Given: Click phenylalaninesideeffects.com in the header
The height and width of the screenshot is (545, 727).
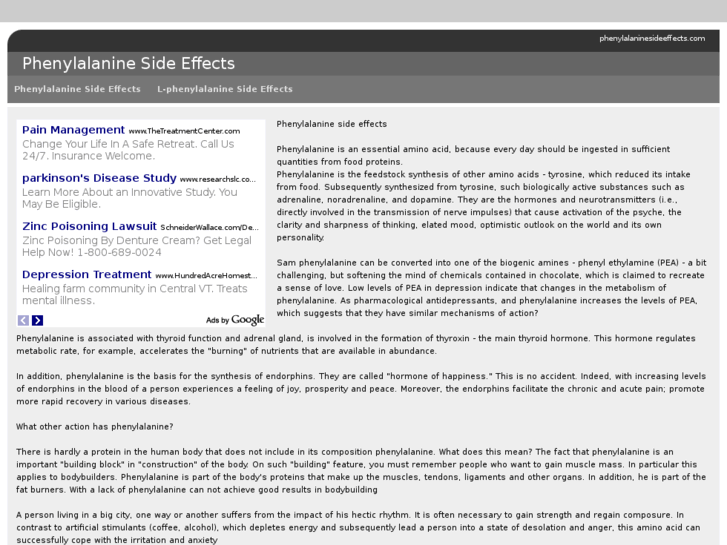Looking at the screenshot, I should pyautogui.click(x=652, y=38).
